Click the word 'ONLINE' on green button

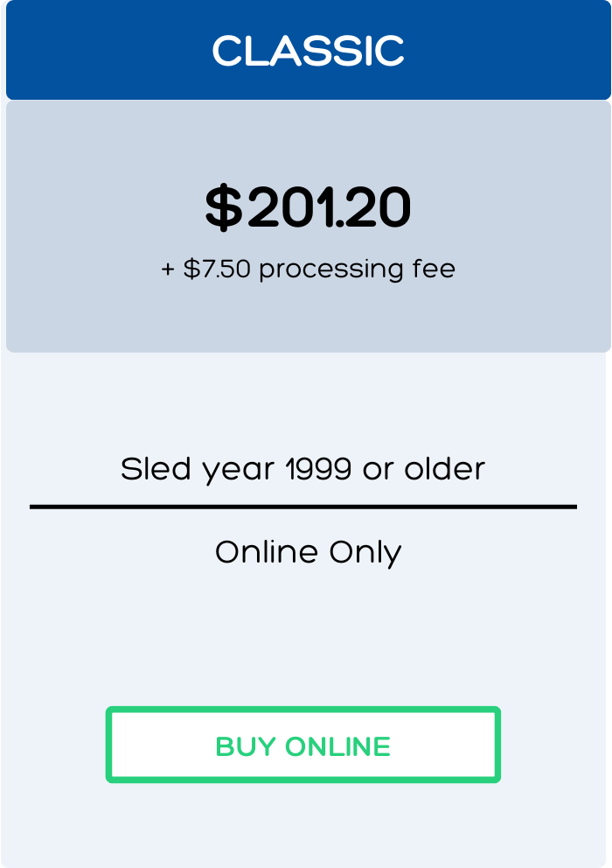click(337, 746)
